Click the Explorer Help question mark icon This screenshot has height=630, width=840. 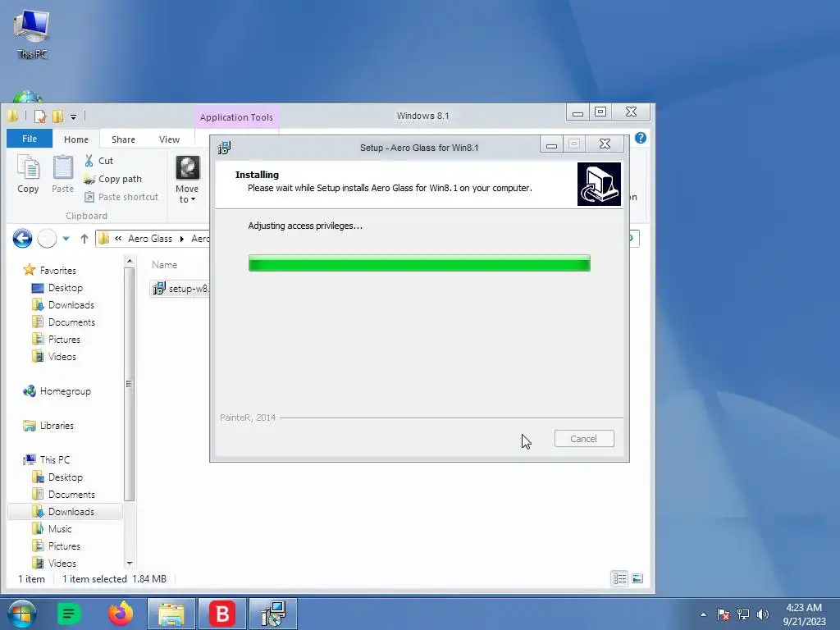point(640,138)
